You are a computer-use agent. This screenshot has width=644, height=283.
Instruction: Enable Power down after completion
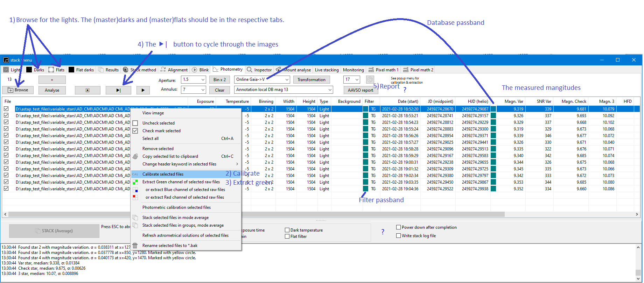[398, 227]
